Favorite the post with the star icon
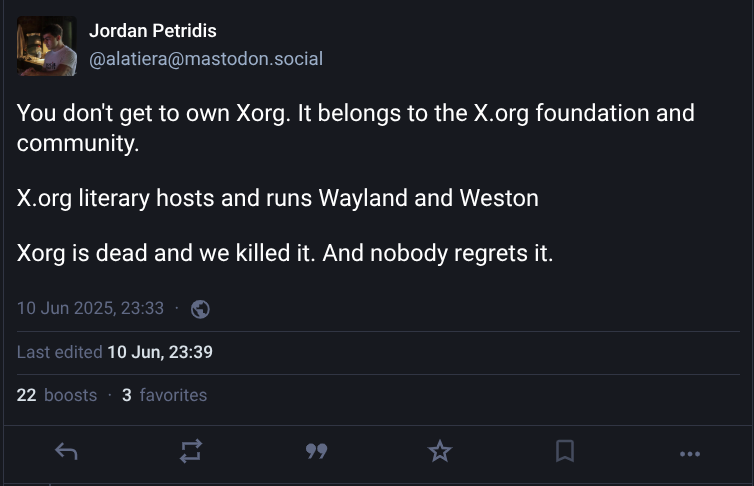The width and height of the screenshot is (754, 486). coord(440,452)
